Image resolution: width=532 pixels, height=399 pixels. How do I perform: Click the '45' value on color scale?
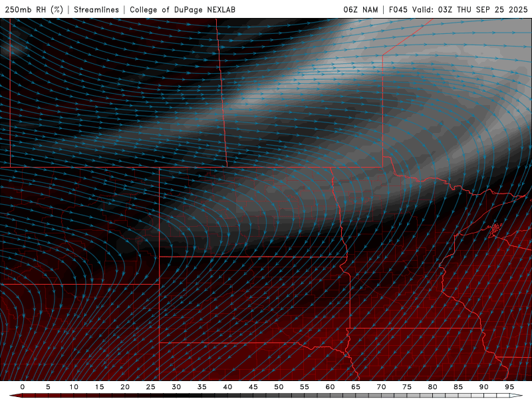253,387
